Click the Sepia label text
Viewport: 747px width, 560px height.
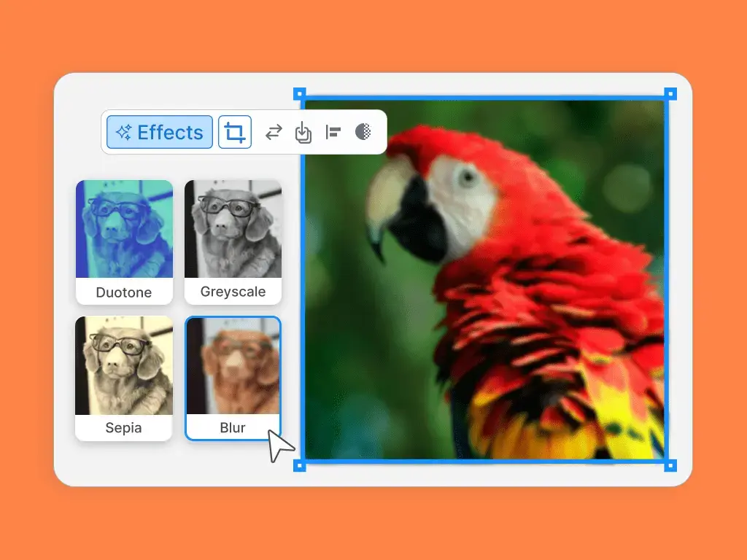[123, 427]
